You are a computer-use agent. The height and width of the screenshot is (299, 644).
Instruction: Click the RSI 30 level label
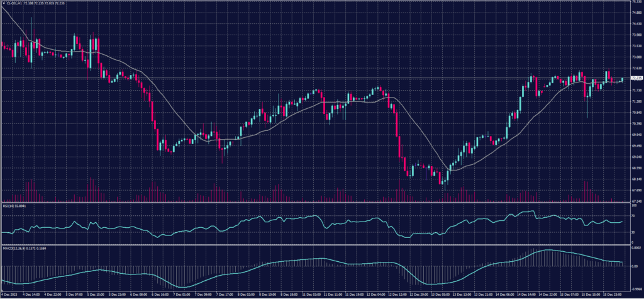633,232
